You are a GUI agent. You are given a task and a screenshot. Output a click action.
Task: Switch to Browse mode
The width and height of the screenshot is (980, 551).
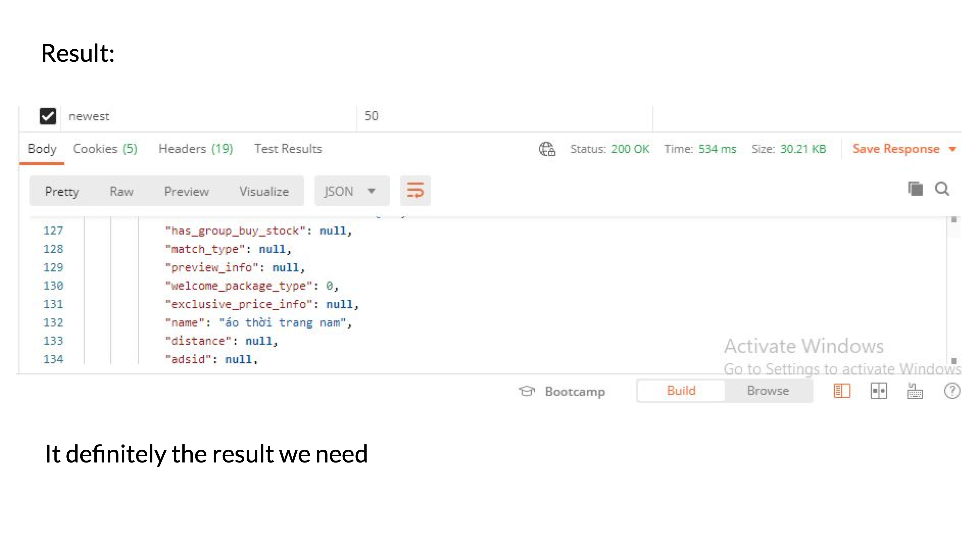point(768,391)
